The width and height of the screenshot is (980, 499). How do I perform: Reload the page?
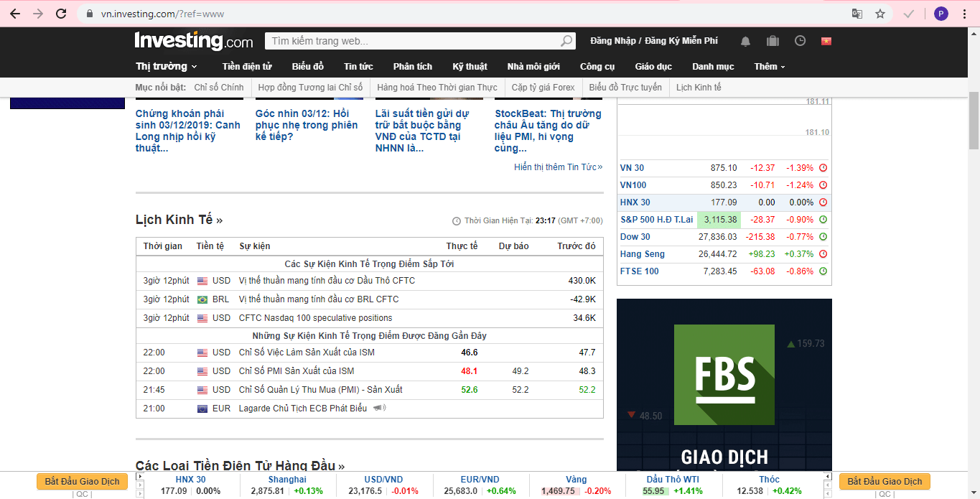(61, 14)
